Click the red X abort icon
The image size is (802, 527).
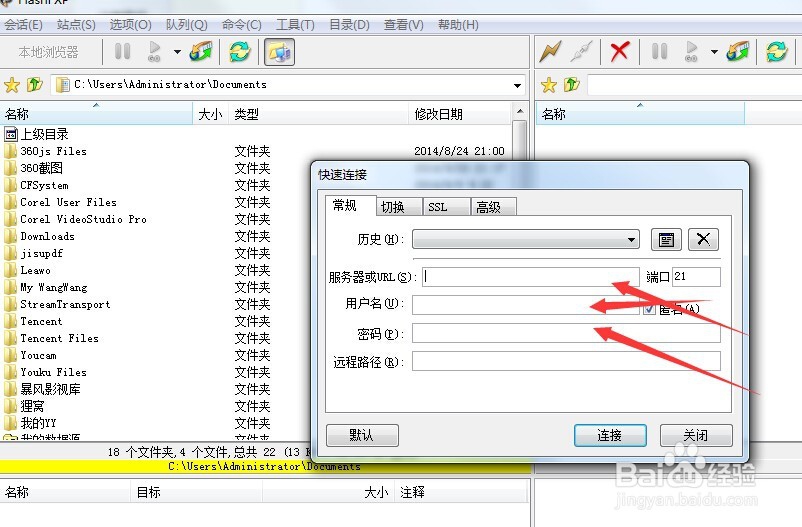[x=619, y=51]
